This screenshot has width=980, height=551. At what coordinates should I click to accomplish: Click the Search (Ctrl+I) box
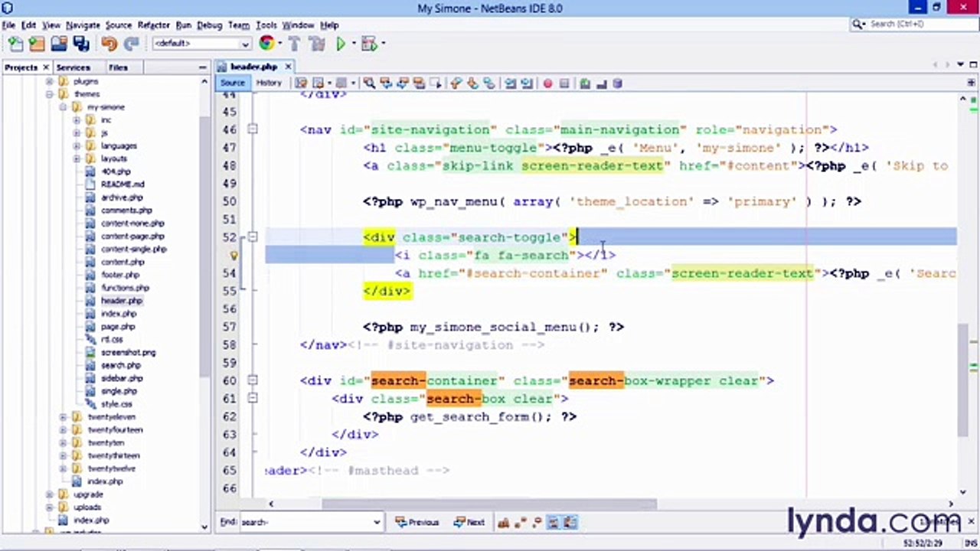click(913, 24)
